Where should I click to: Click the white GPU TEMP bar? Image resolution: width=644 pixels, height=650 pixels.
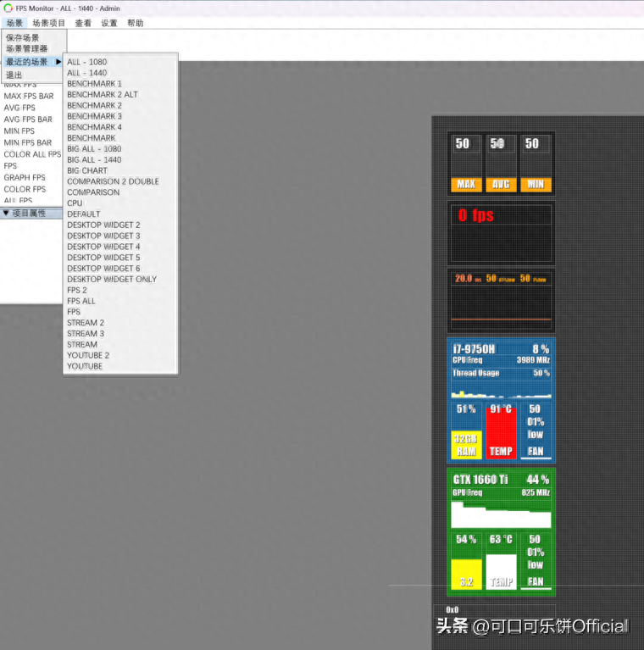[501, 572]
